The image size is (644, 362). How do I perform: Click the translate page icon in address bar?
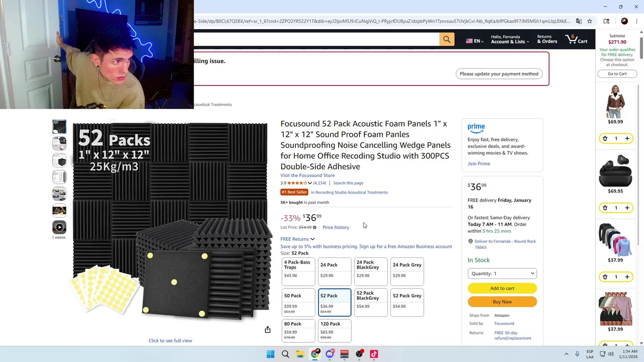coord(579,21)
